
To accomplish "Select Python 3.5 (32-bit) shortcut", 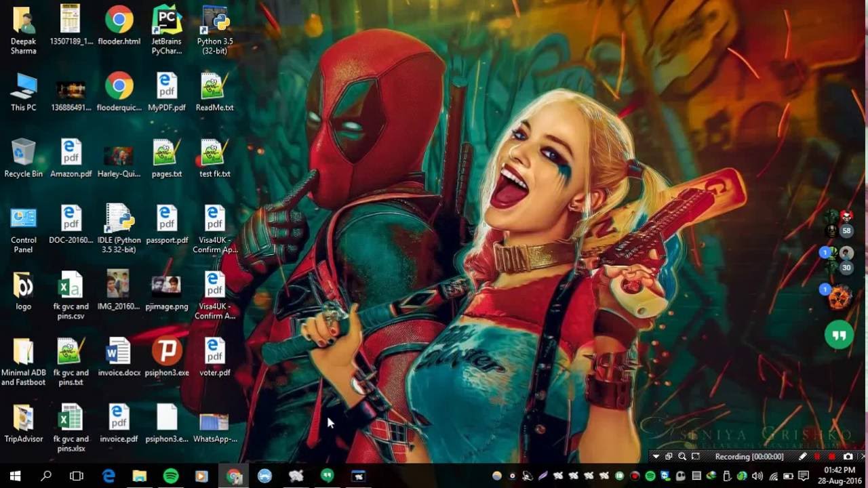I will tap(215, 30).
